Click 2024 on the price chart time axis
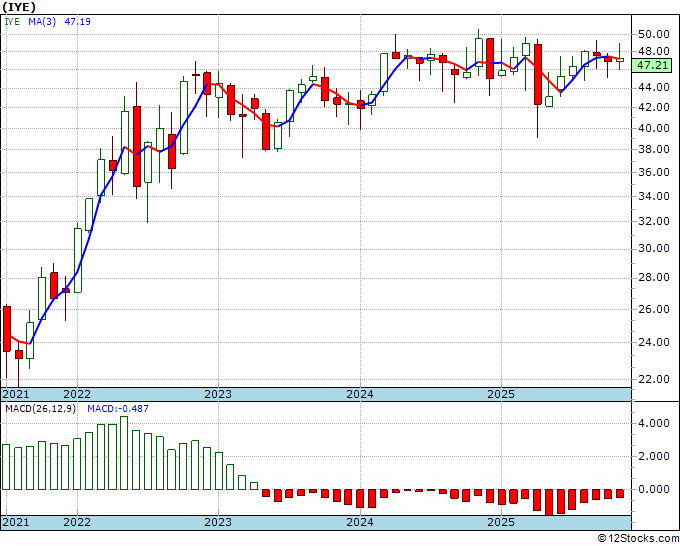This screenshot has height=546, width=680. pyautogui.click(x=360, y=394)
